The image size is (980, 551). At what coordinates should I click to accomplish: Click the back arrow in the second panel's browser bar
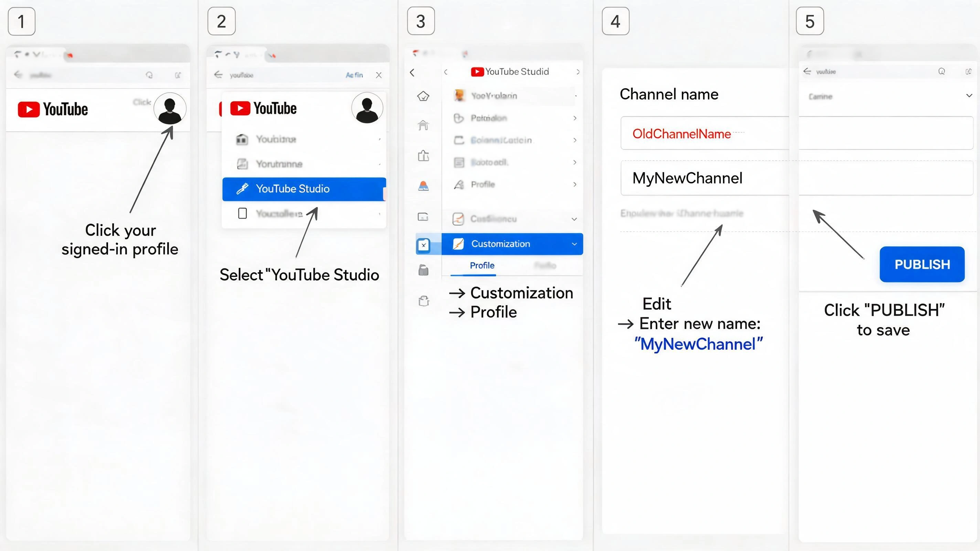[x=218, y=74]
